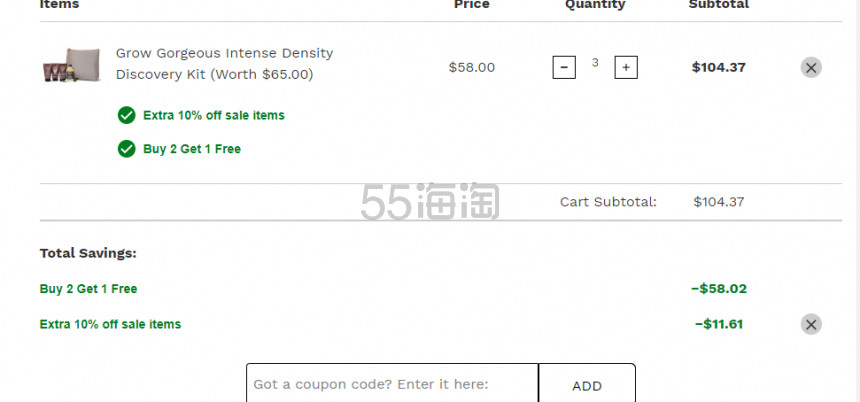Screen dimensions: 860x402
Task: Click the $58.00 item price
Action: (x=472, y=67)
